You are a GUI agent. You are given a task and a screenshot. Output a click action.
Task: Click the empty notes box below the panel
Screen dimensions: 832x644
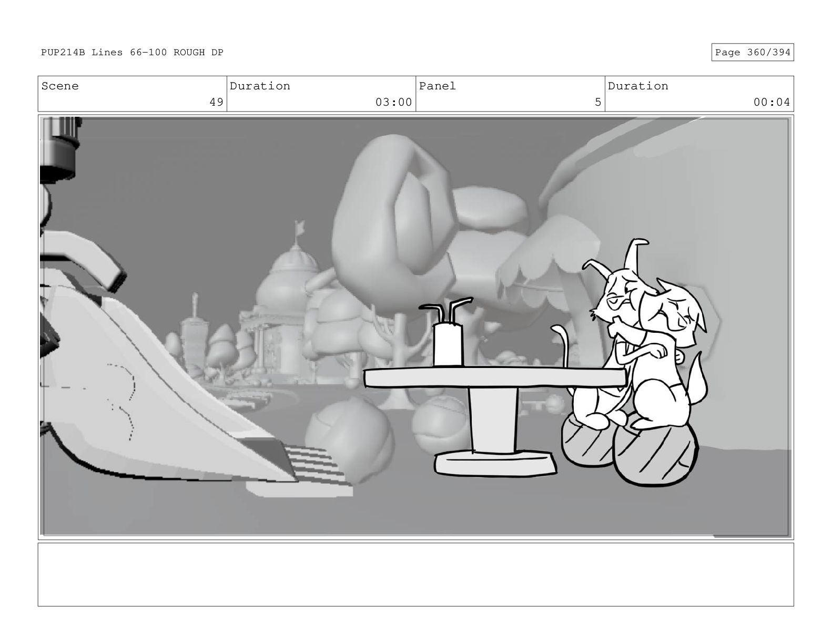coord(415,575)
